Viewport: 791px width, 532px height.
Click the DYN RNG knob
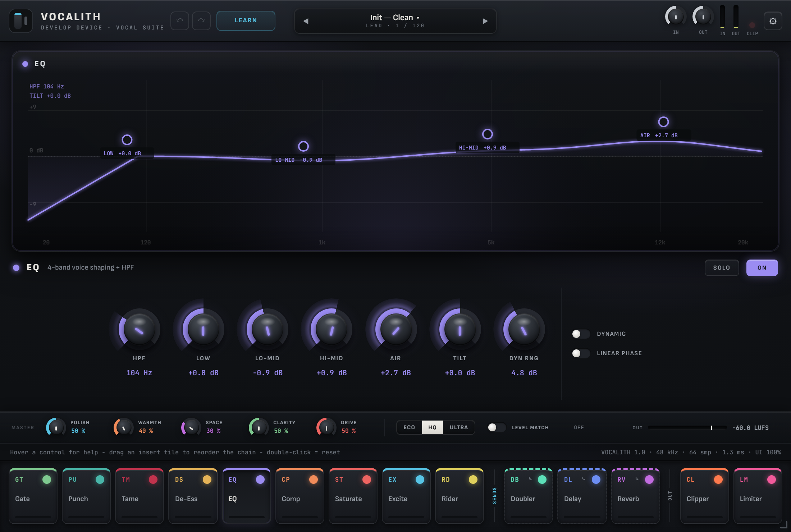524,329
